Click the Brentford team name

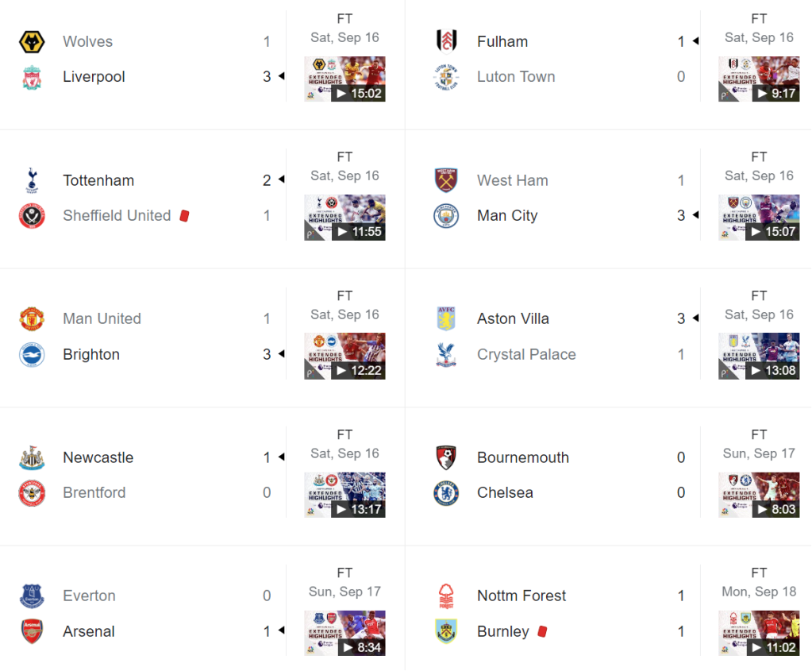pyautogui.click(x=94, y=492)
